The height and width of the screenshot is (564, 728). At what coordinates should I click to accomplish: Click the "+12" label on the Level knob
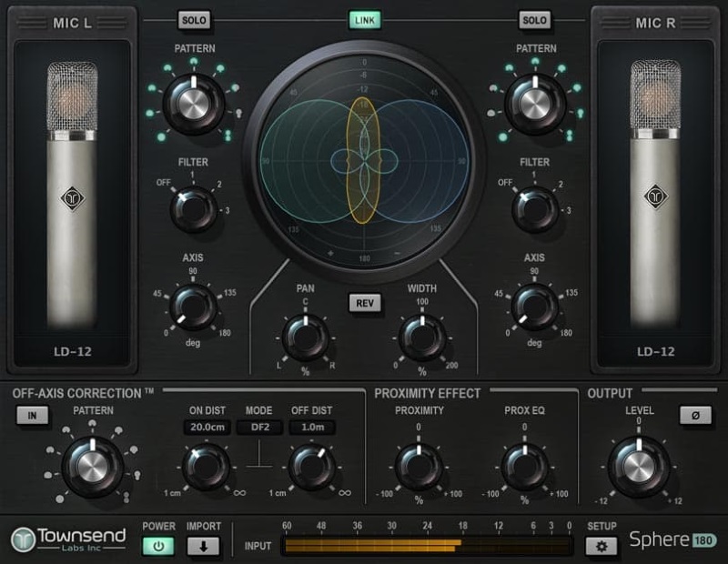pos(675,501)
